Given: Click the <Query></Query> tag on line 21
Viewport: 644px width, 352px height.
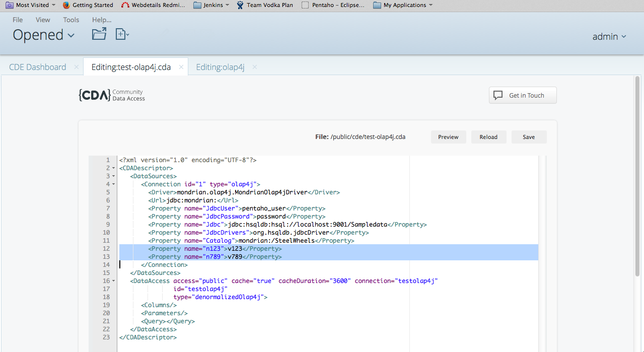Looking at the screenshot, I should click(x=168, y=321).
